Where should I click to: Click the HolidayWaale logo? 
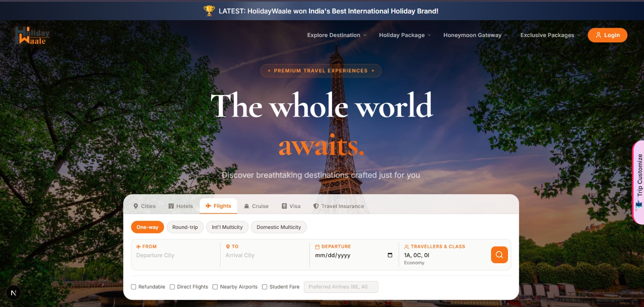pos(32,35)
